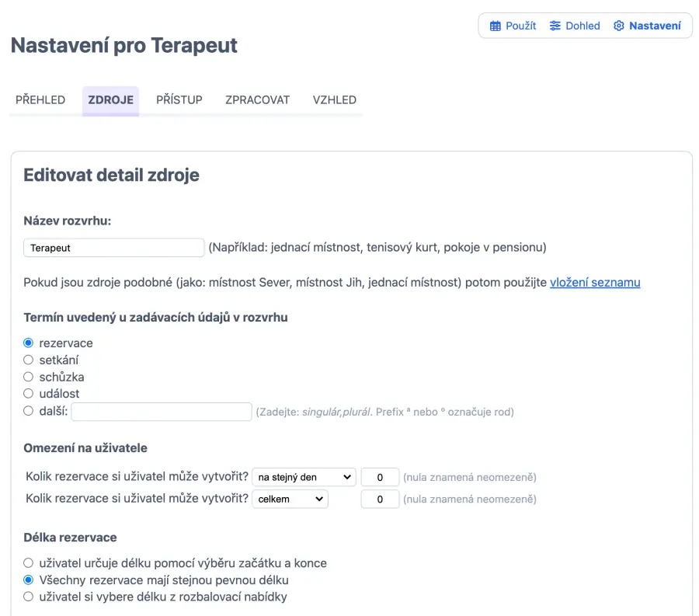Select the 'další' custom term radio
699x616 pixels.
tap(29, 411)
